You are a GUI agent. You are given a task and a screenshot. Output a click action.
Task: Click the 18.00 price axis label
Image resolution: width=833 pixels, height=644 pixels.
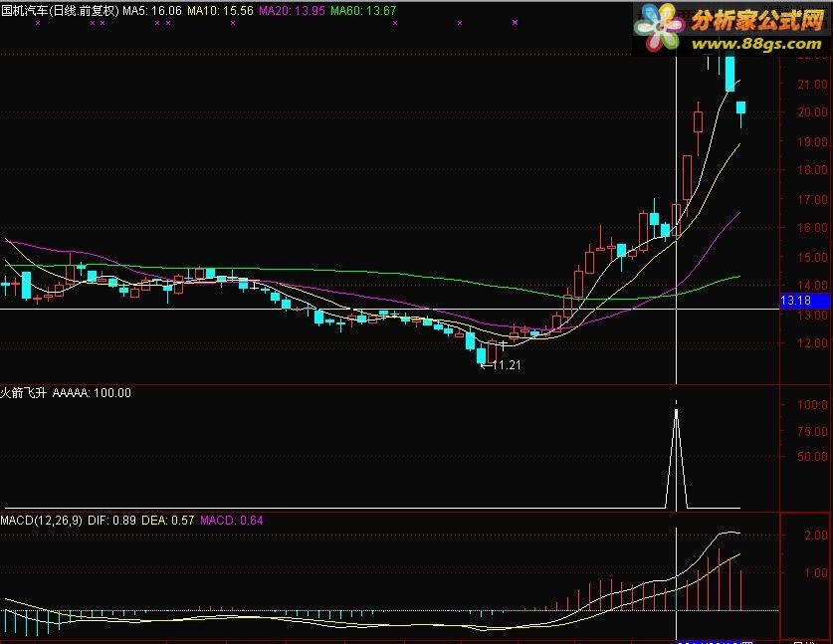(x=812, y=170)
